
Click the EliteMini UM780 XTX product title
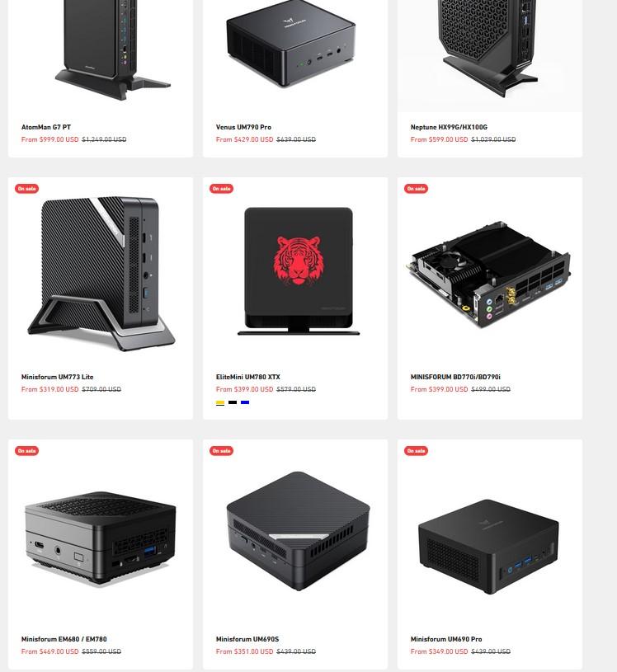[x=247, y=377]
